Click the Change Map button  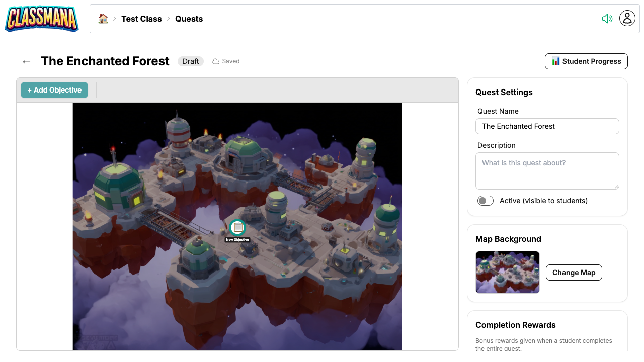pyautogui.click(x=574, y=273)
